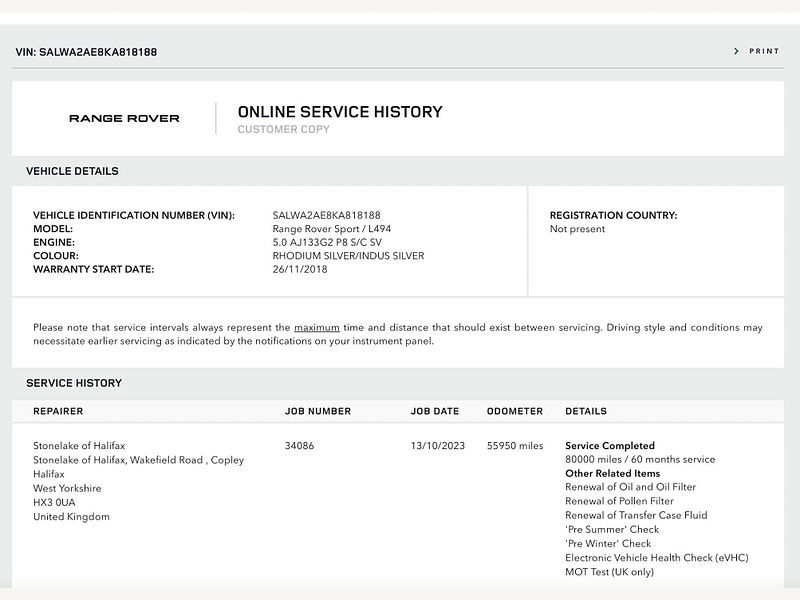Click the JOB NUMBER column header
Viewport: 800px width, 600px height.
point(318,411)
